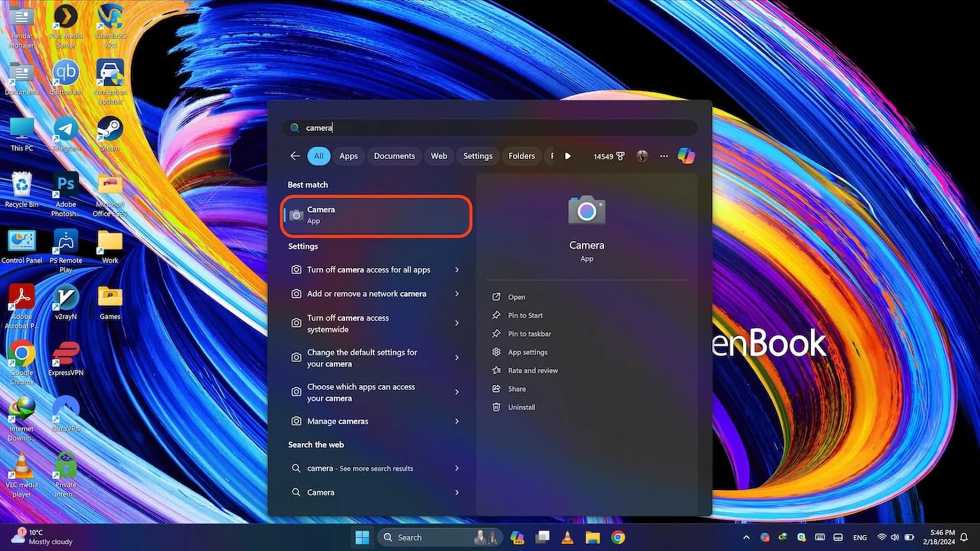
Task: Open File Explorer from the taskbar
Action: click(x=592, y=537)
